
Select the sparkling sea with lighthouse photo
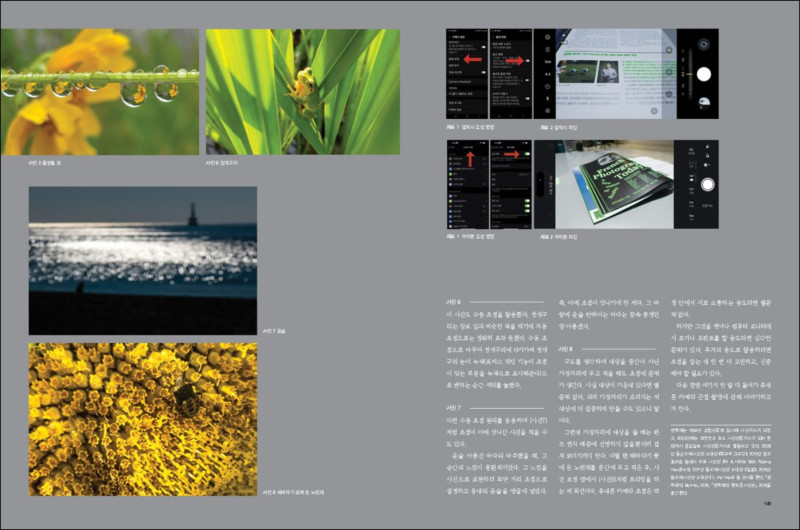[143, 261]
